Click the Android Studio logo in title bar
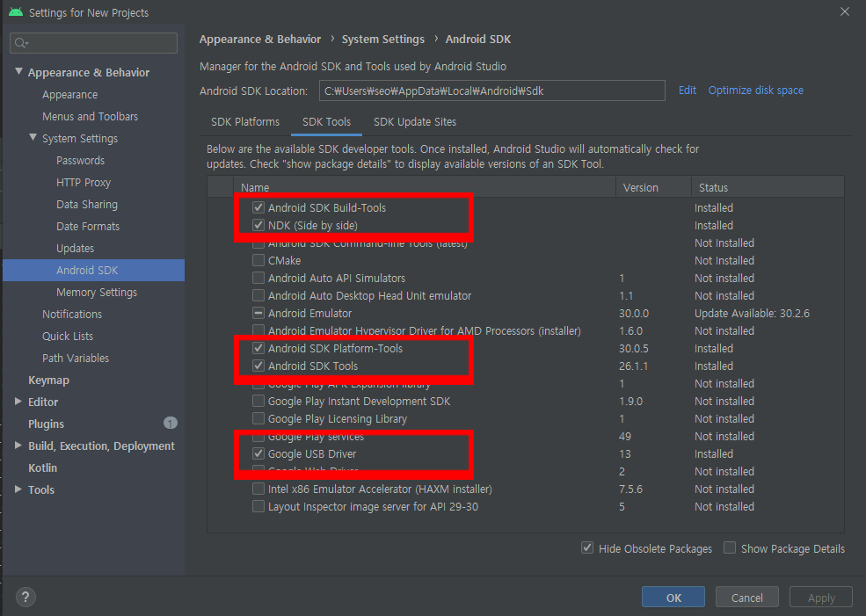The width and height of the screenshot is (866, 616). (x=16, y=12)
